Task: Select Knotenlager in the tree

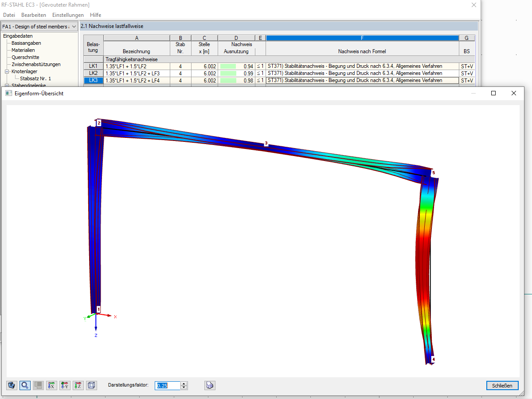Action: pos(24,71)
